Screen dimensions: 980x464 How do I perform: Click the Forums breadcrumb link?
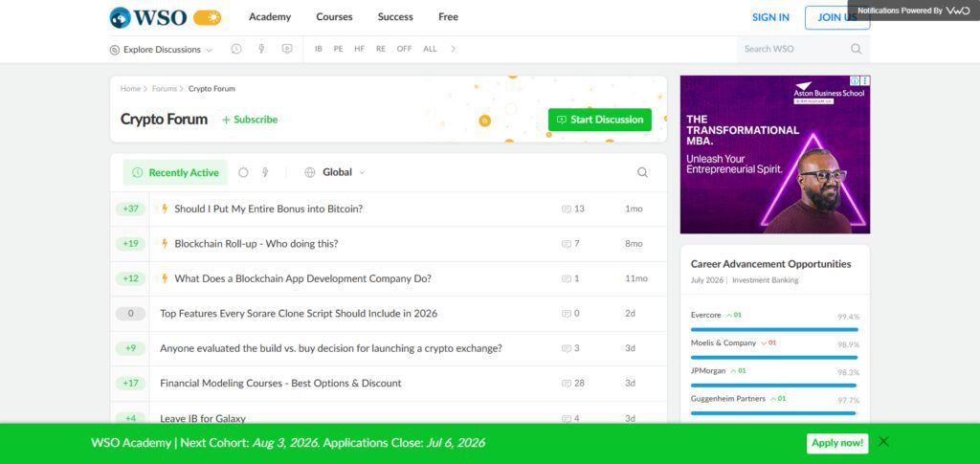coord(165,89)
